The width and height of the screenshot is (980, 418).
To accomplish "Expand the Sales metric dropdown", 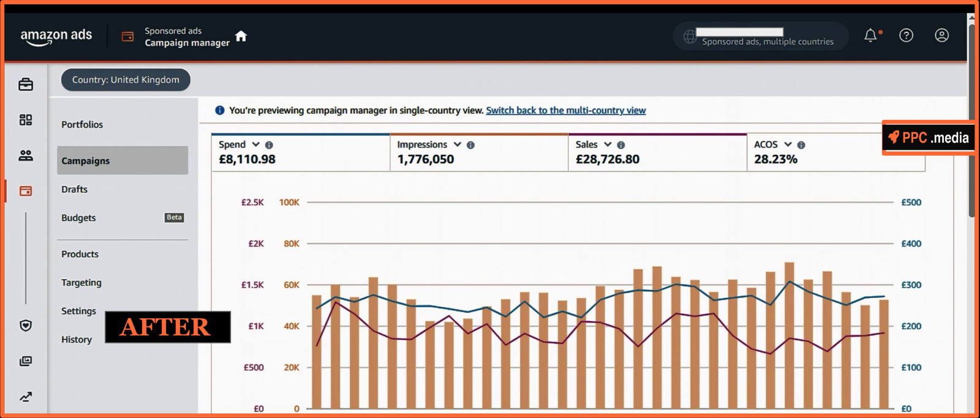I will pyautogui.click(x=608, y=144).
